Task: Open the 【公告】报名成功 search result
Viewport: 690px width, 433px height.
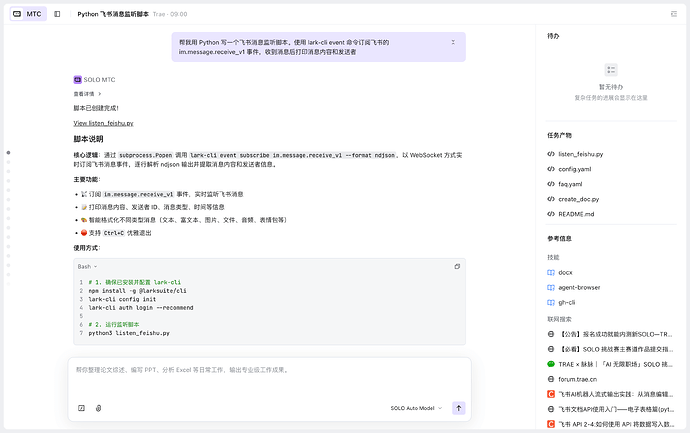Action: coord(615,334)
